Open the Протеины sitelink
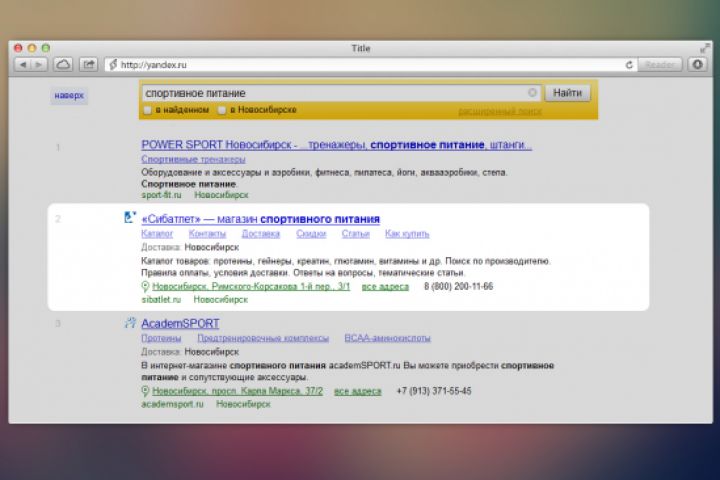 (161, 338)
